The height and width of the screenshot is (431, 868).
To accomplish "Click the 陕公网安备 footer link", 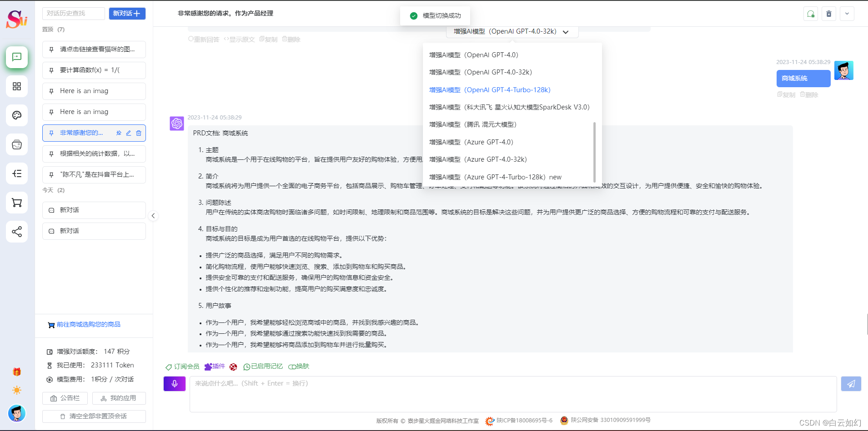I will [x=605, y=421].
